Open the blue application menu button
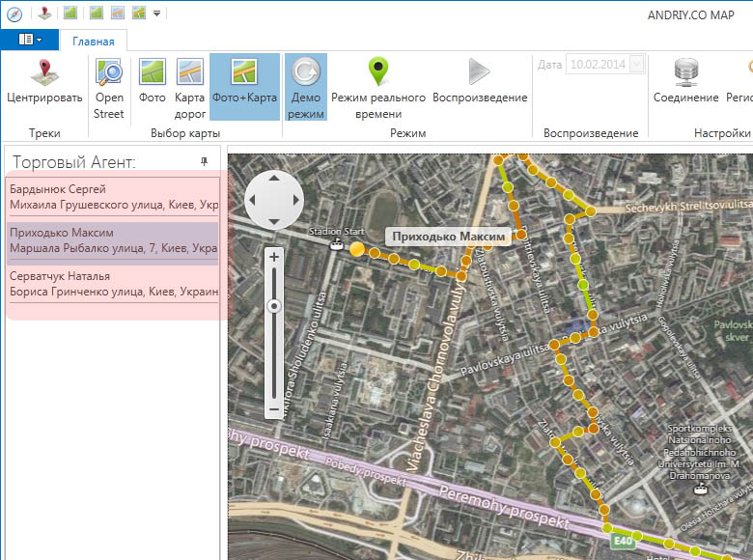Viewport: 753px width, 560px height. tap(30, 40)
